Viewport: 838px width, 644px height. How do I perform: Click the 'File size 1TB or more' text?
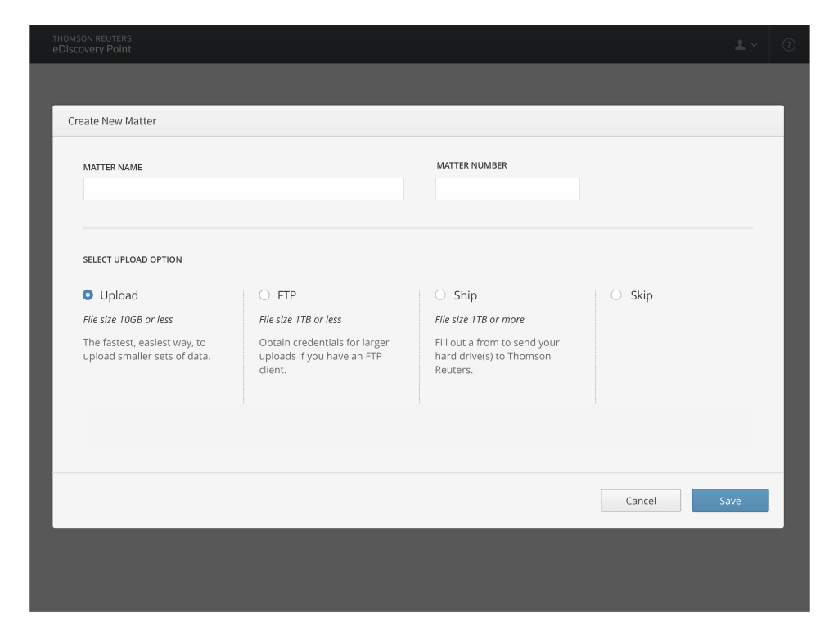point(480,319)
